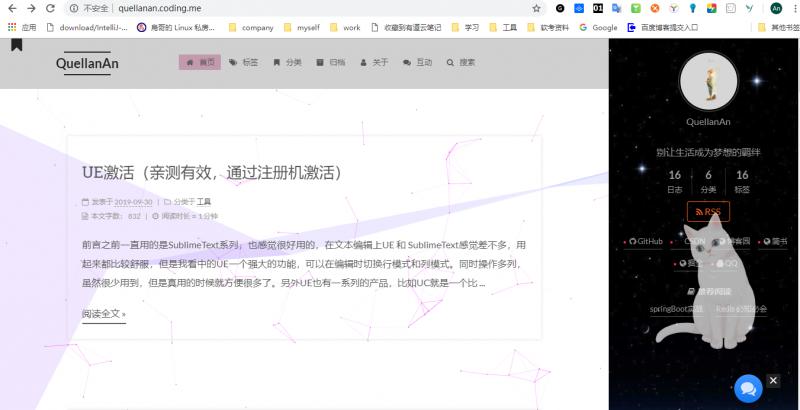Open the 关于 about navigation item
The image size is (800, 410).
pyautogui.click(x=374, y=62)
